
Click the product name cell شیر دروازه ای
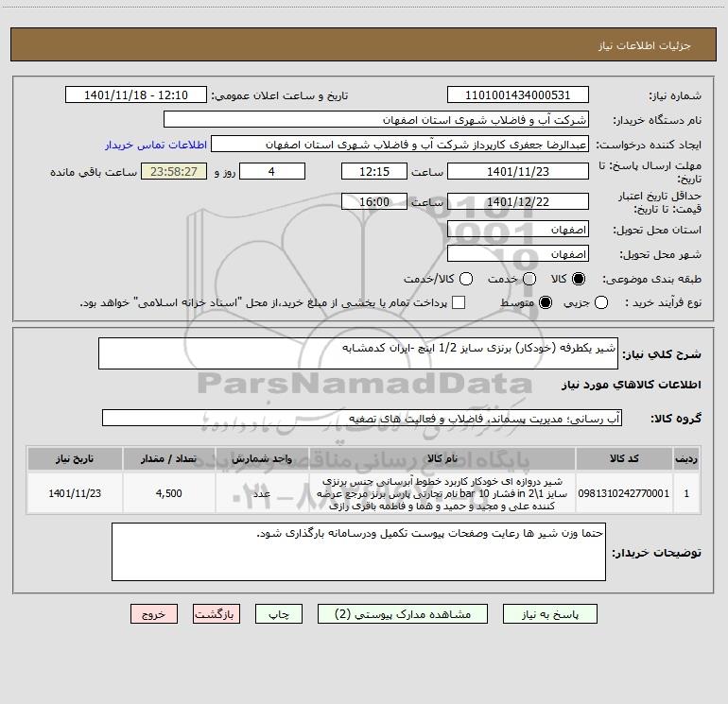[442, 493]
